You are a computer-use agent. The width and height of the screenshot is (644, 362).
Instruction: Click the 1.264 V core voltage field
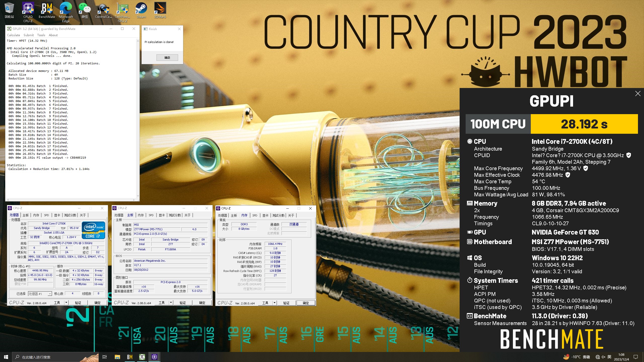click(x=71, y=237)
